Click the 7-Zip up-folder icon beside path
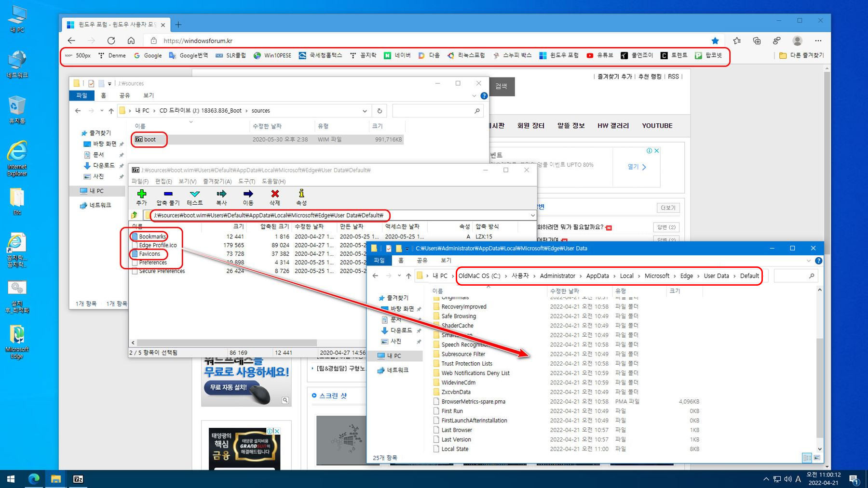 134,215
